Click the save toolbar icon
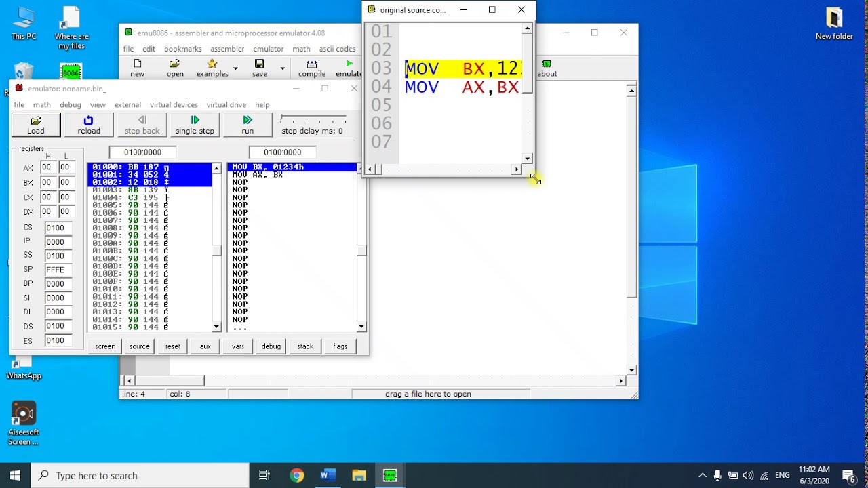This screenshot has width=868, height=488. point(260,68)
